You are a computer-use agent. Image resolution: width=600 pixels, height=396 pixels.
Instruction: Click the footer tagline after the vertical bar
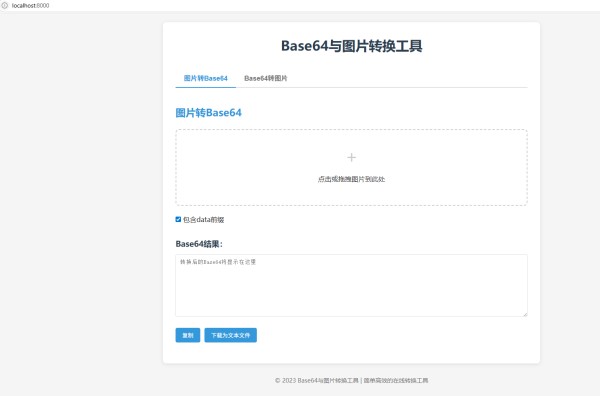[x=396, y=380]
